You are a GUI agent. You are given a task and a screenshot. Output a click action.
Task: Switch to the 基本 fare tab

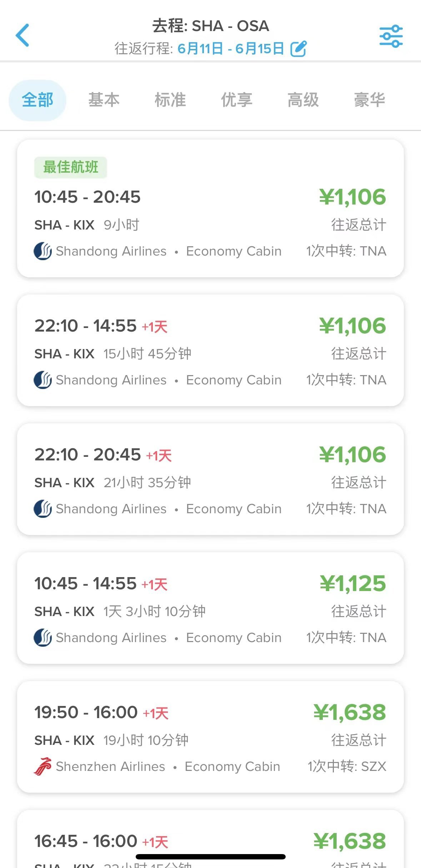click(104, 100)
